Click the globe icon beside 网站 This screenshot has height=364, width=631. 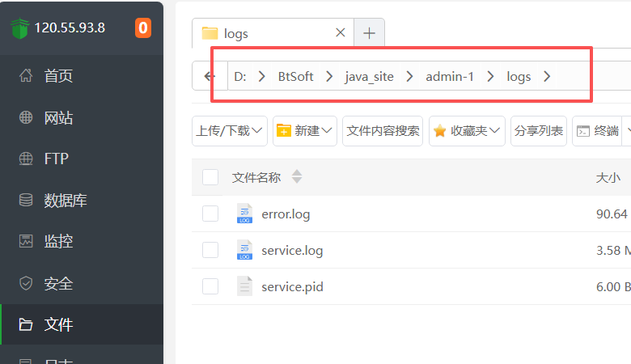[26, 117]
